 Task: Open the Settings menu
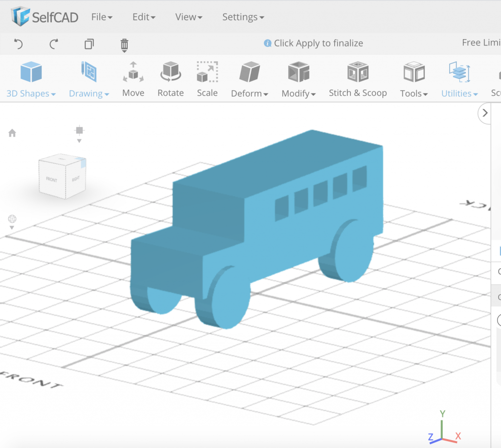pos(243,16)
